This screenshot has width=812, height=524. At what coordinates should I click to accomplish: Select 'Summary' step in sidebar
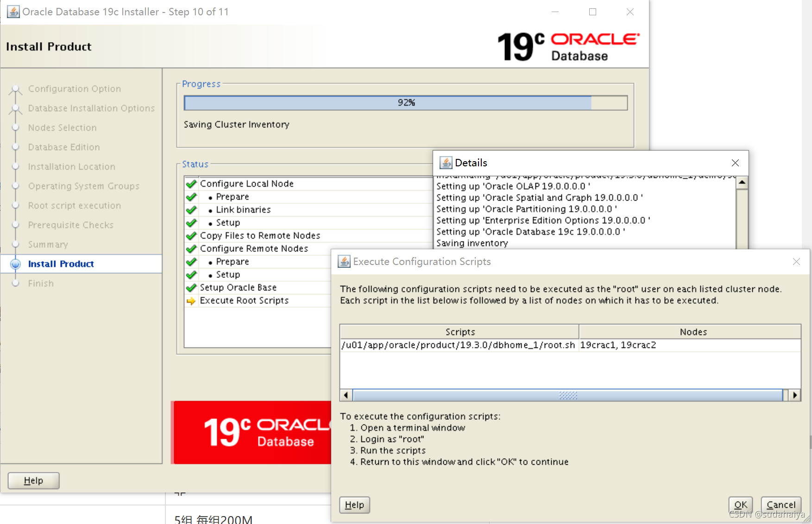(48, 244)
